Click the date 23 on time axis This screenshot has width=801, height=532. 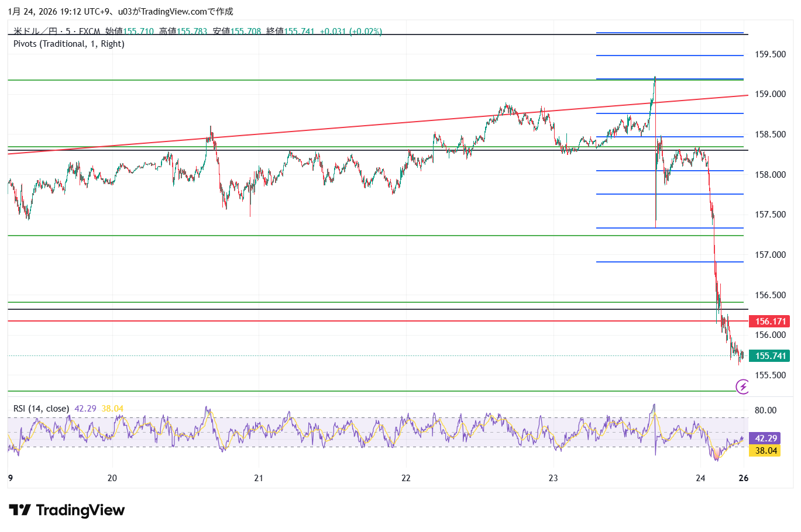(553, 478)
